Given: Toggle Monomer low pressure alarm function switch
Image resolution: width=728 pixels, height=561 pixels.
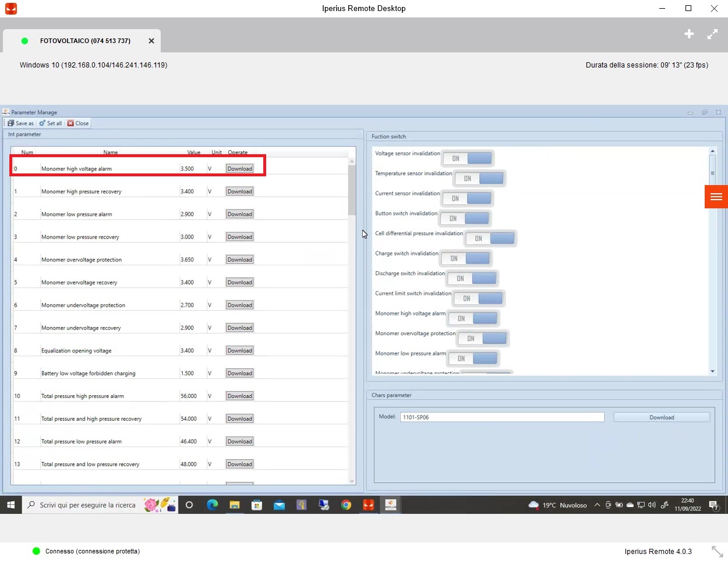Looking at the screenshot, I should [x=473, y=358].
